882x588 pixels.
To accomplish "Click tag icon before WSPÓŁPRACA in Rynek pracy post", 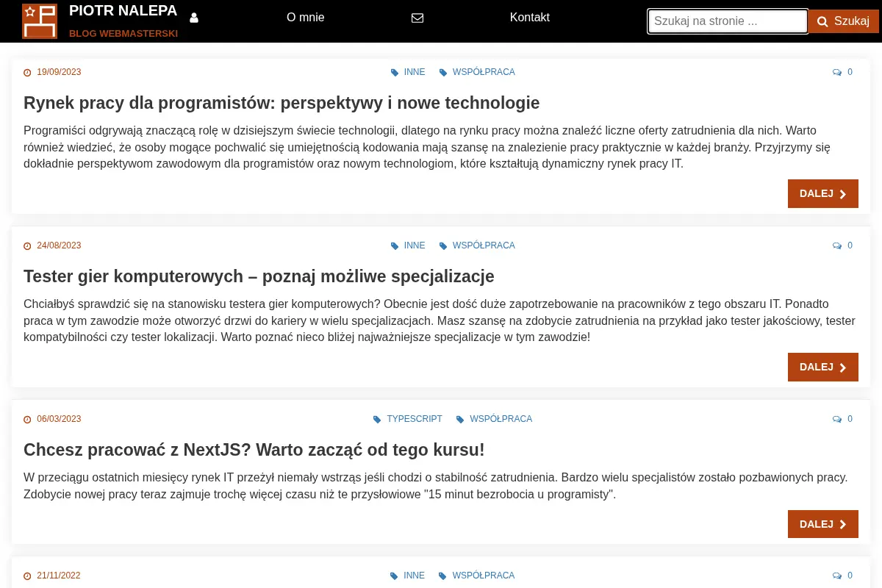I will pos(443,72).
